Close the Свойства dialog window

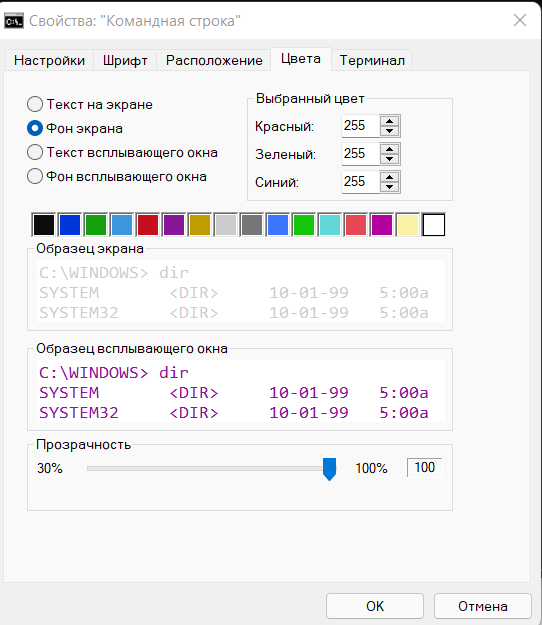point(520,20)
